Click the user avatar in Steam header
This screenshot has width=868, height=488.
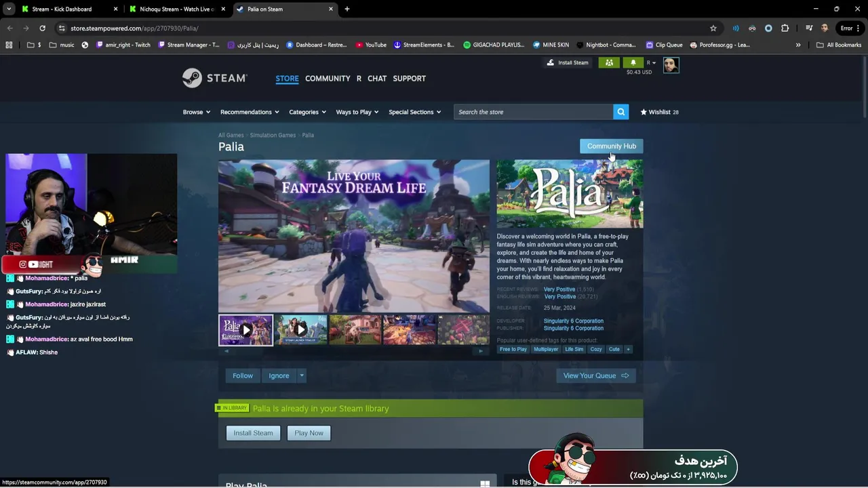(671, 65)
